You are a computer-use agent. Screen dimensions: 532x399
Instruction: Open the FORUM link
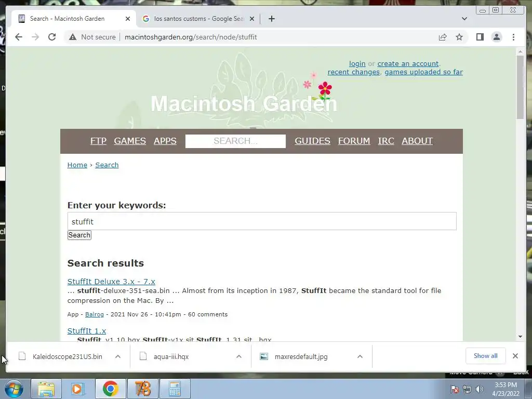(354, 141)
